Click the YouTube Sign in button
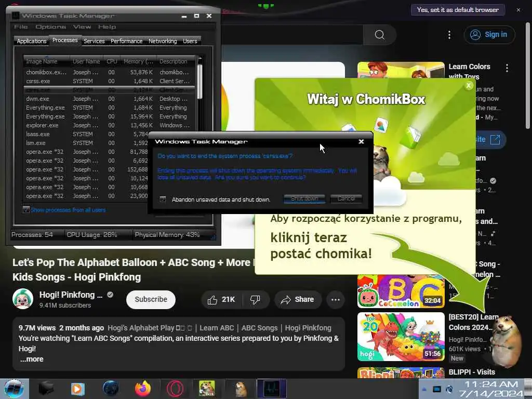This screenshot has height=399, width=532. (x=489, y=35)
